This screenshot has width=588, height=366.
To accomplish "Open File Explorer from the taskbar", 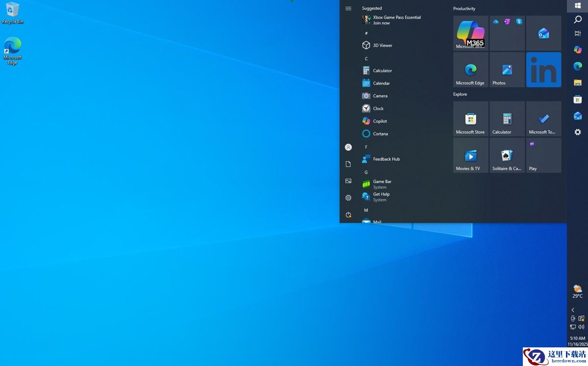I will point(578,83).
